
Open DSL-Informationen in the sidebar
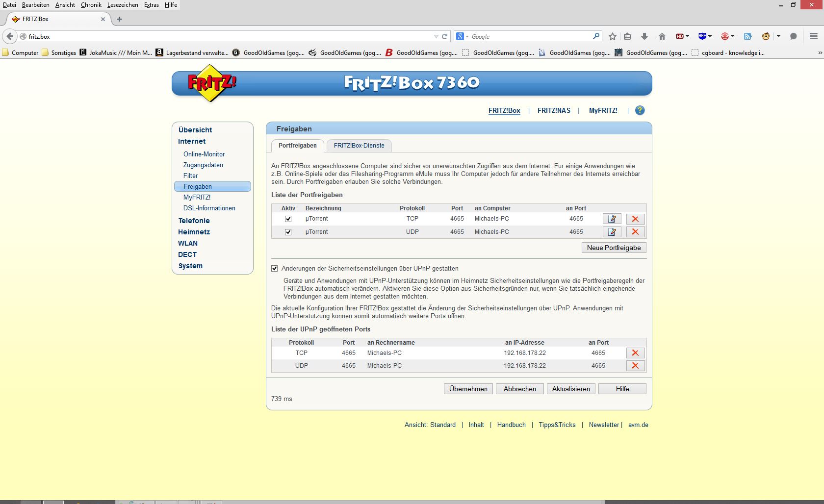(x=209, y=208)
